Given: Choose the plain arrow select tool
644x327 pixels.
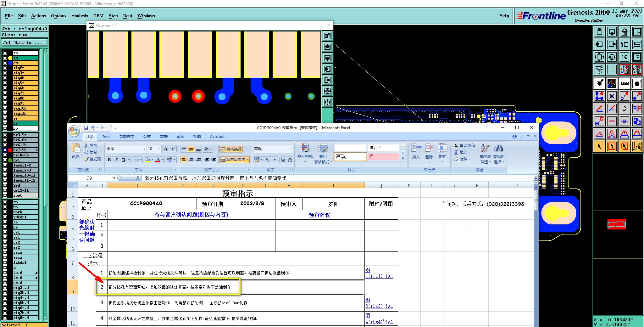Looking at the screenshot, I should 599,146.
